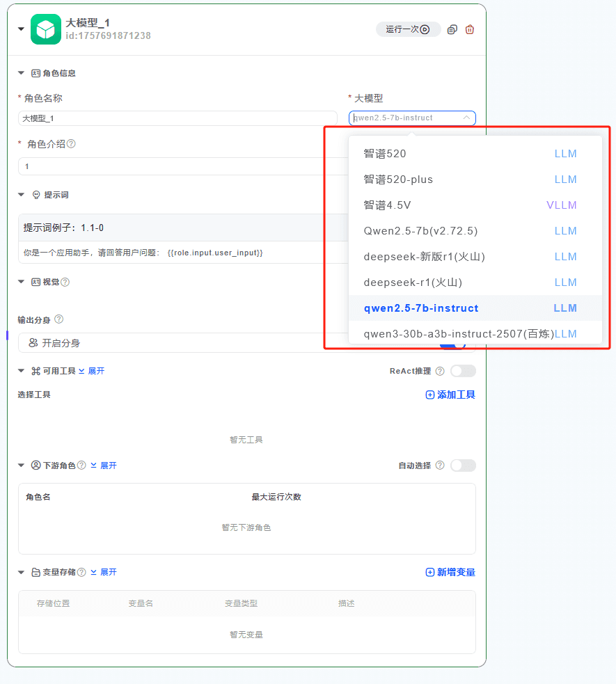
Task: Toggle the ReAct推理 switch
Action: pos(463,371)
